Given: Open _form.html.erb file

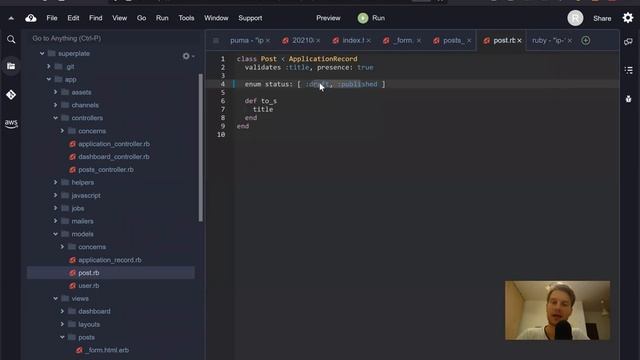Looking at the screenshot, I should tap(108, 350).
